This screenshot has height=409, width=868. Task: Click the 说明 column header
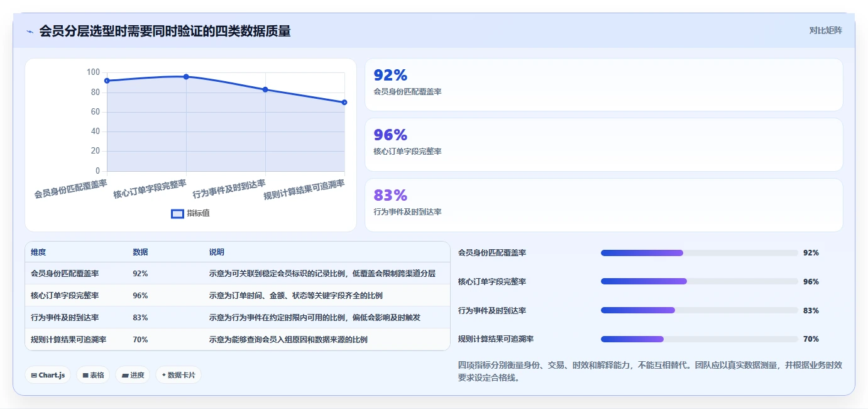pyautogui.click(x=217, y=252)
